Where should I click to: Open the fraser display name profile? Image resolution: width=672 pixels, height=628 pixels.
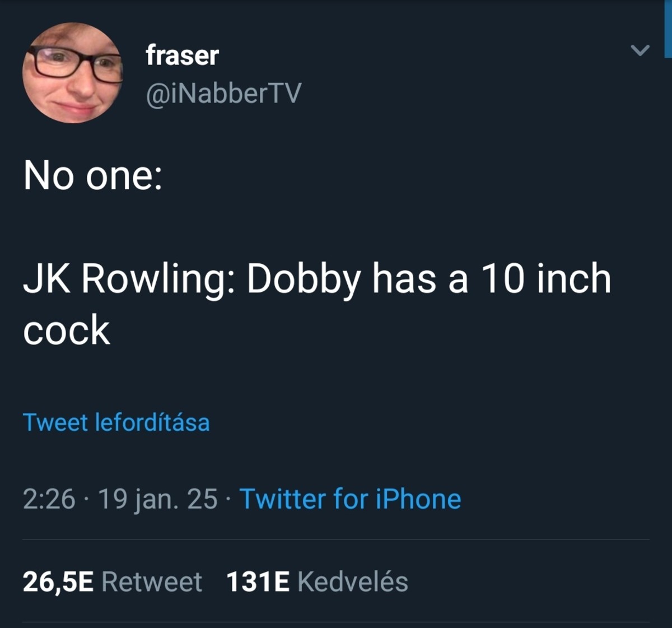click(182, 55)
